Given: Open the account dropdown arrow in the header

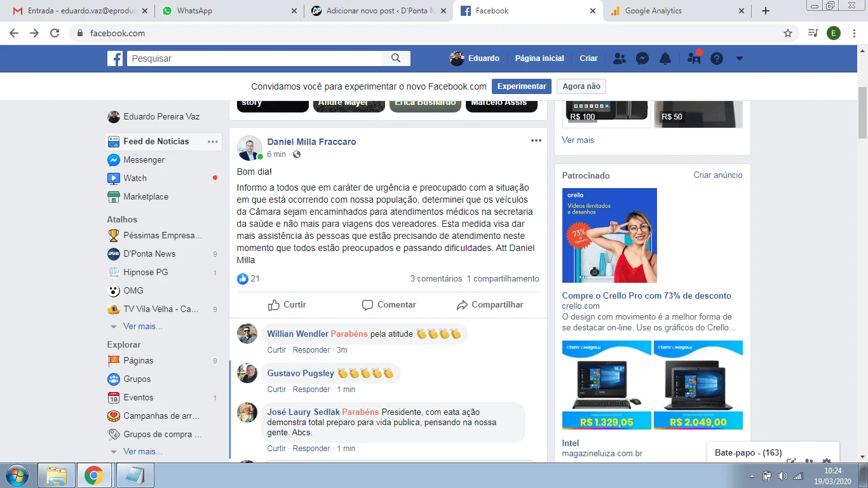Looking at the screenshot, I should (x=739, y=58).
